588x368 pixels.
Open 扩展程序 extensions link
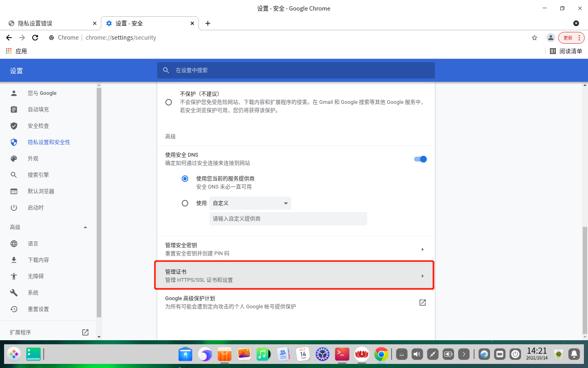[x=48, y=332]
